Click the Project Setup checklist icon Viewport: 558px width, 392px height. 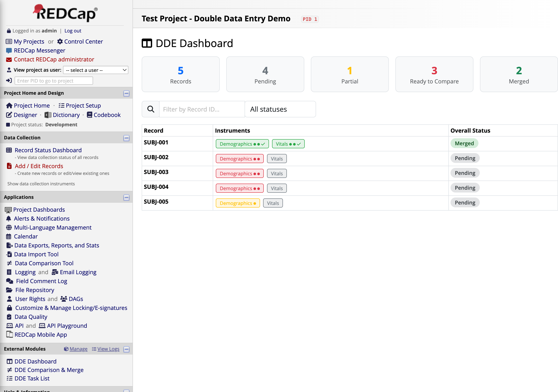[x=61, y=105]
